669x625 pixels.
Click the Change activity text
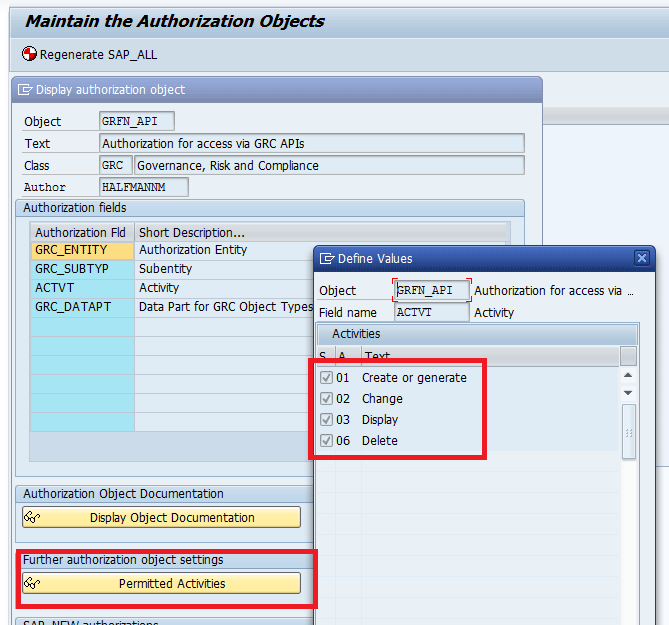382,398
